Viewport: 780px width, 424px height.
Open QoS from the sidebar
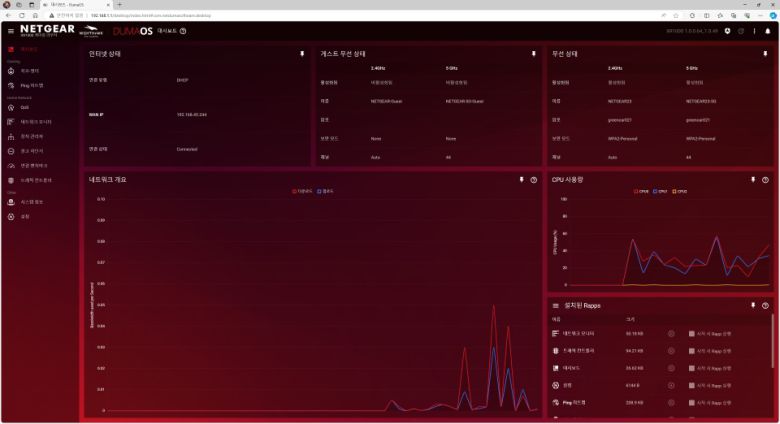(x=25, y=107)
